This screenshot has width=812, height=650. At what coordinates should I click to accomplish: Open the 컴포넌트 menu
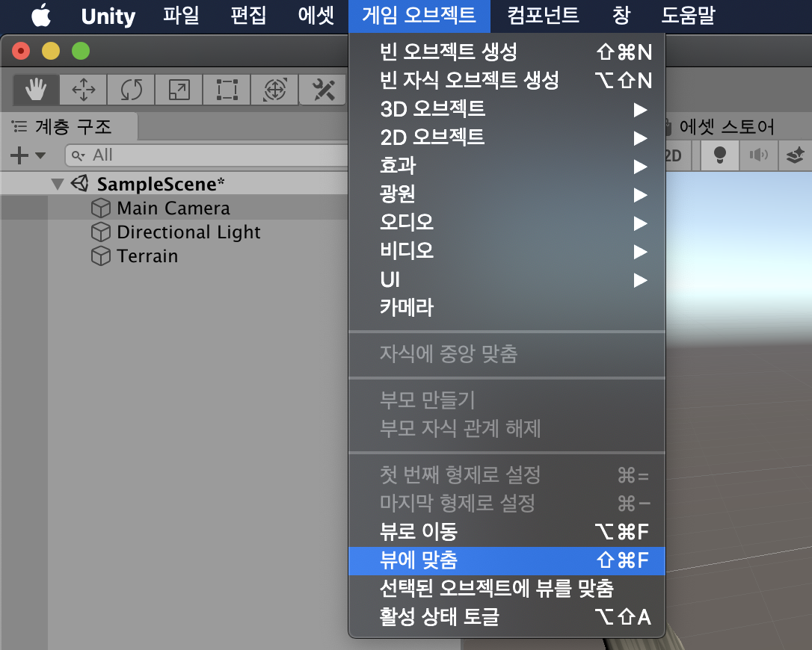pyautogui.click(x=542, y=16)
